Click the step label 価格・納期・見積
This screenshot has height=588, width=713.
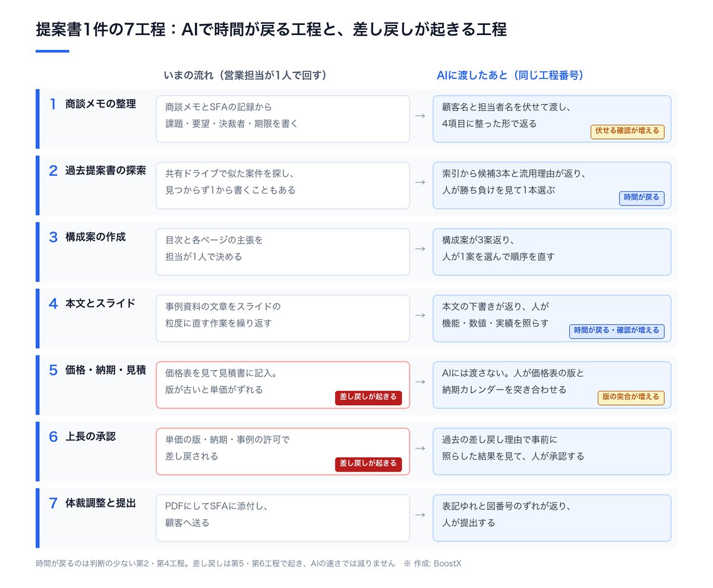[x=105, y=371]
